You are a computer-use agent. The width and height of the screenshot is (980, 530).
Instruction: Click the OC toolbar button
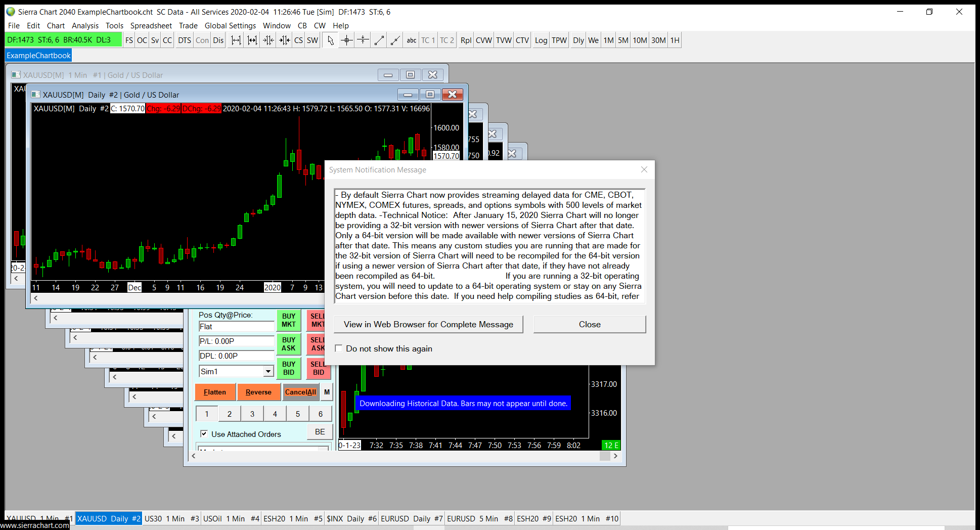point(142,40)
